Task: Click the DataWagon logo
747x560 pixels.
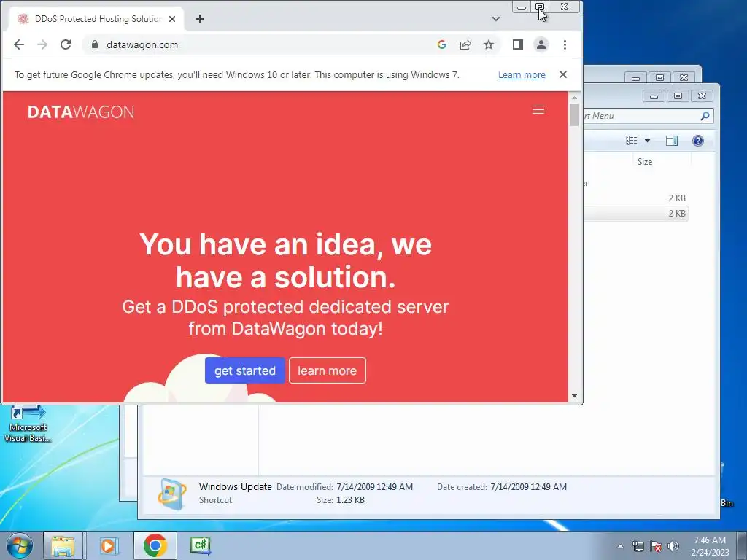Action: point(81,112)
